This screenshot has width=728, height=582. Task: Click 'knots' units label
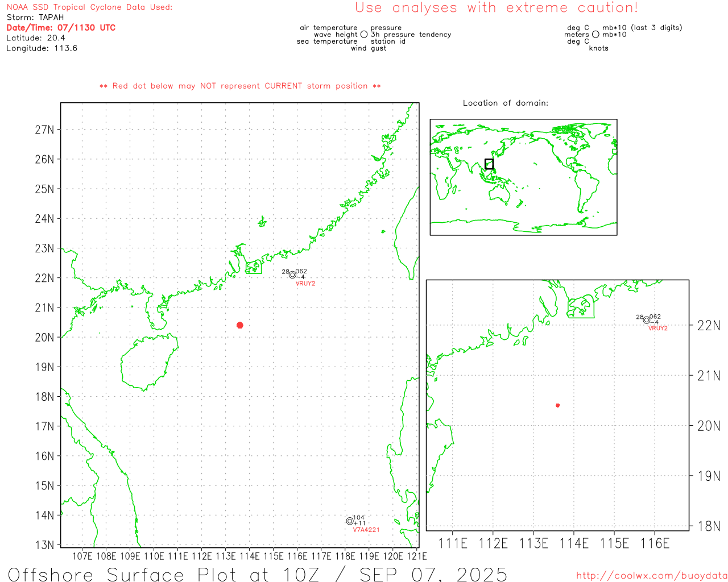[599, 48]
